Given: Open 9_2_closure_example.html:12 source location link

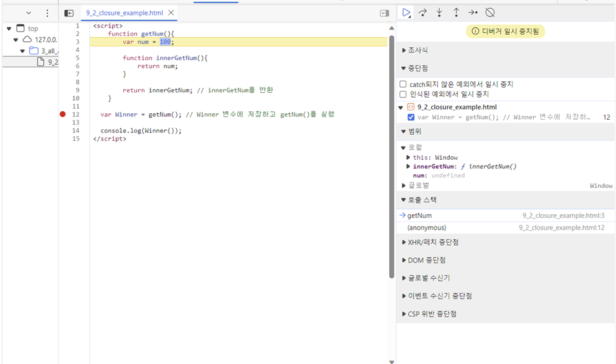Looking at the screenshot, I should coord(562,228).
